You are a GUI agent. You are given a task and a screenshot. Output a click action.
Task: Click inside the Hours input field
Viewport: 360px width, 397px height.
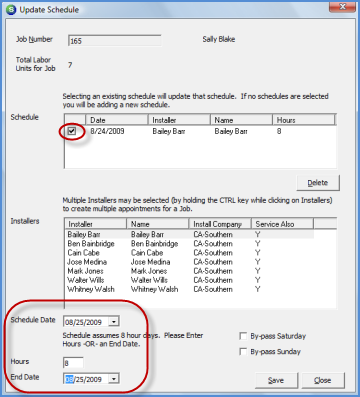(x=73, y=363)
